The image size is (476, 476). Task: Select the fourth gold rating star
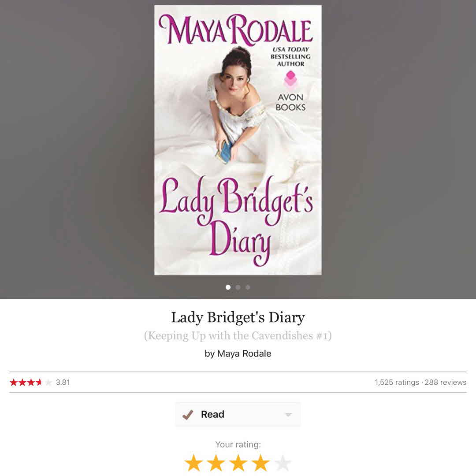[x=260, y=463]
